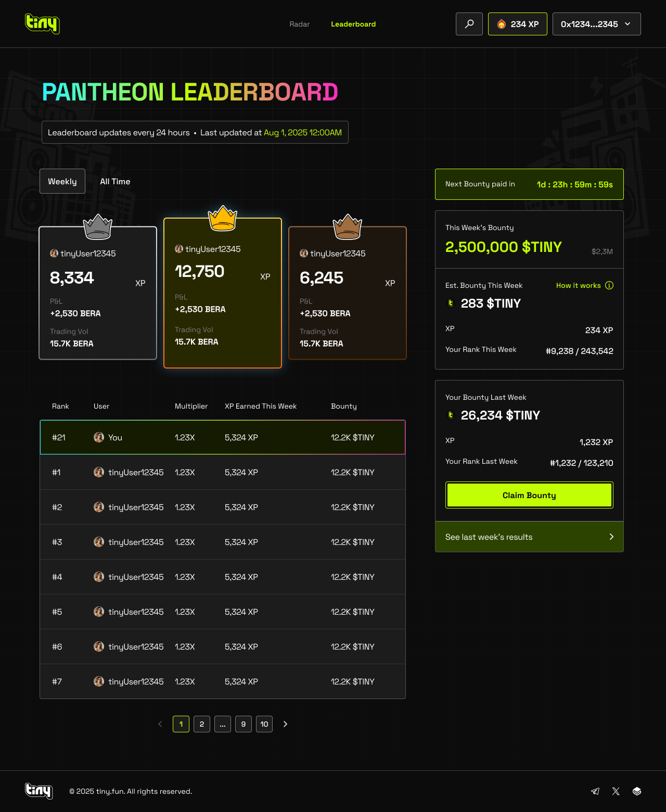Click the token icon next to 26,234 $TINY

(x=451, y=415)
